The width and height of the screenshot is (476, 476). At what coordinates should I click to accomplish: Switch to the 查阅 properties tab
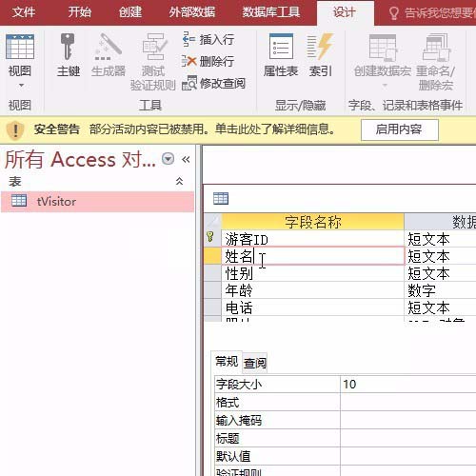pyautogui.click(x=255, y=363)
